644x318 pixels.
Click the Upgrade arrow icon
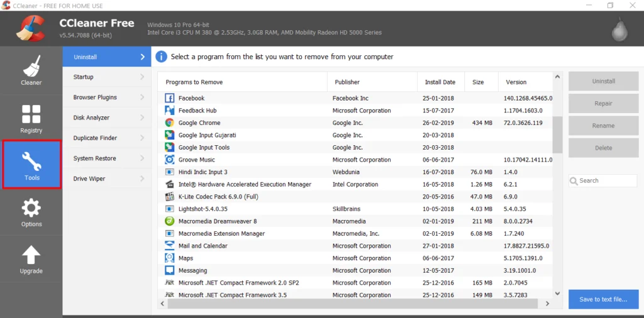[x=31, y=255]
